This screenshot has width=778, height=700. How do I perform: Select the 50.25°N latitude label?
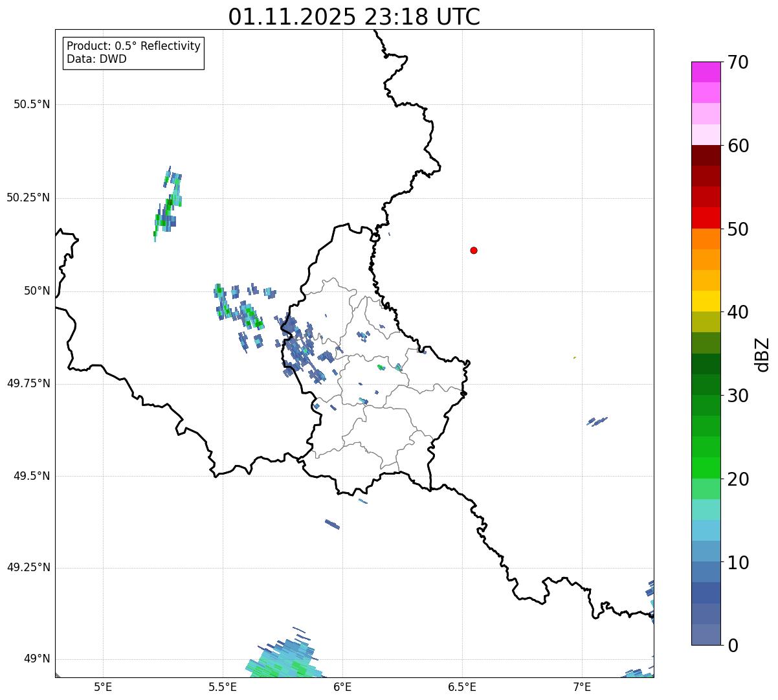pos(28,198)
